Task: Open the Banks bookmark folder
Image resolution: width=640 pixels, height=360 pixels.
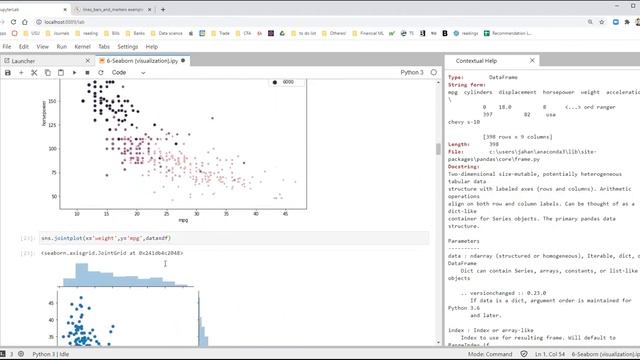Action: (135, 33)
